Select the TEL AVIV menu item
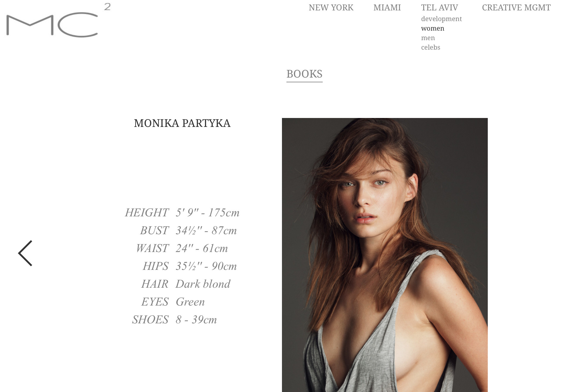The height and width of the screenshot is (392, 566). 439,7
